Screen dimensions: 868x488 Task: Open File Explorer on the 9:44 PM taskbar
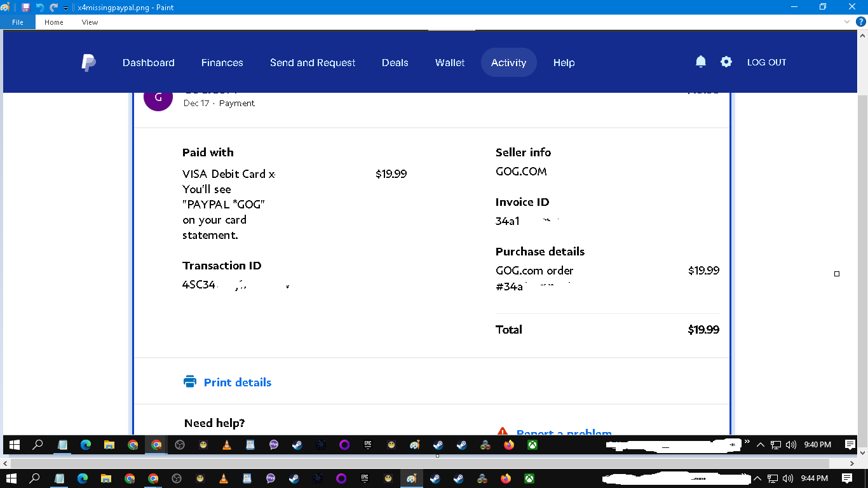point(106,478)
